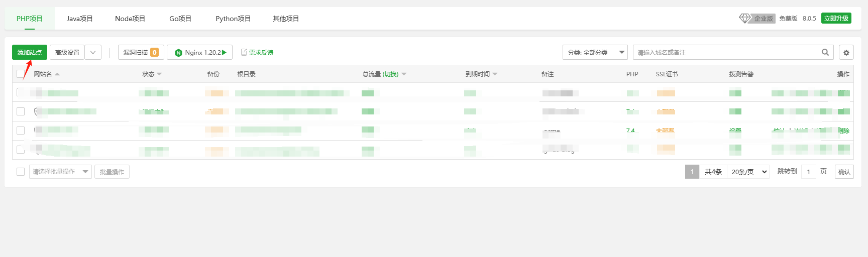868x257 pixels.
Task: Check the second site row checkbox
Action: point(21,111)
